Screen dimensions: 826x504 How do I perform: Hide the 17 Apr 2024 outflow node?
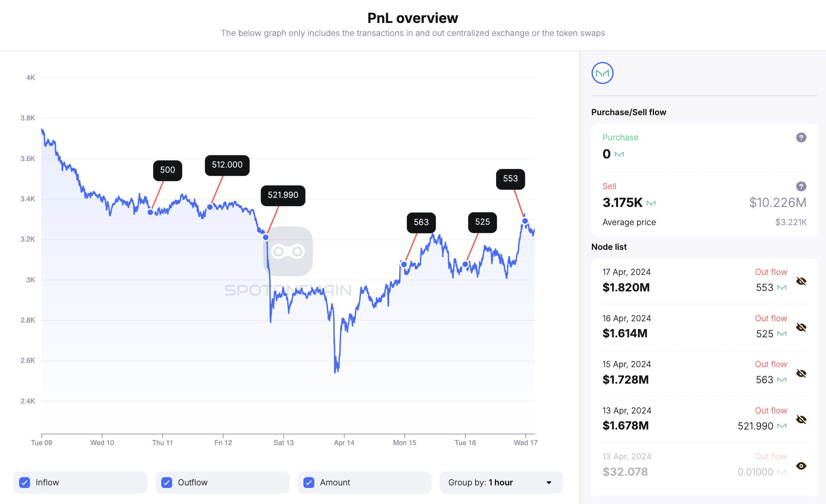pos(801,281)
